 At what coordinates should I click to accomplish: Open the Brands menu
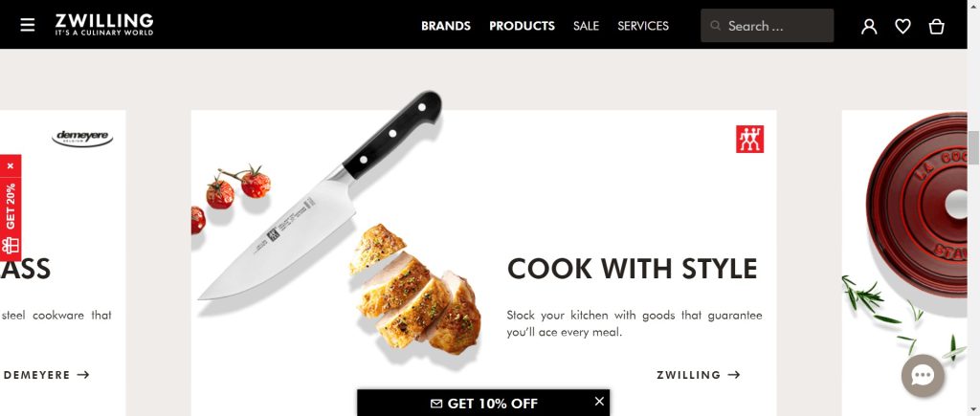446,26
